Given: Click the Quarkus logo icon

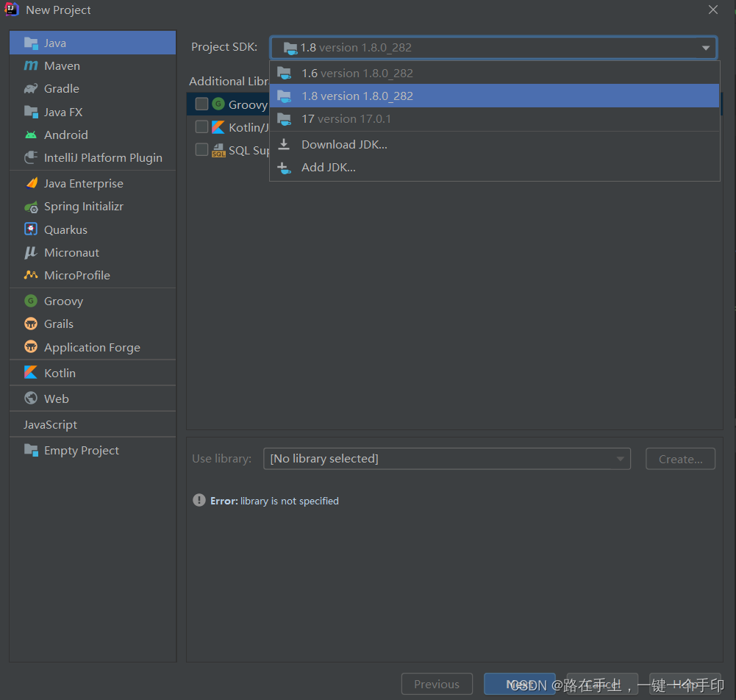Looking at the screenshot, I should pyautogui.click(x=31, y=229).
